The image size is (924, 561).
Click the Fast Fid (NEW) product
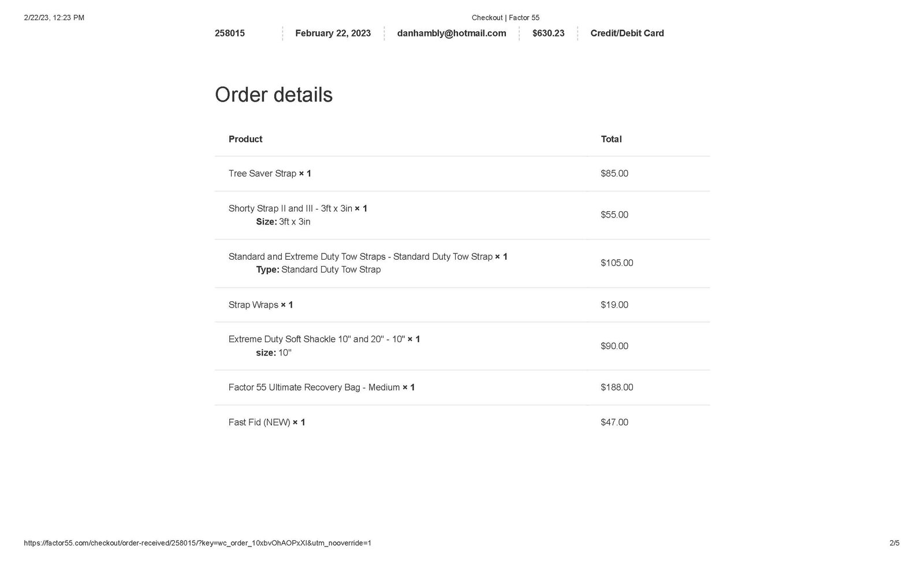coord(259,422)
